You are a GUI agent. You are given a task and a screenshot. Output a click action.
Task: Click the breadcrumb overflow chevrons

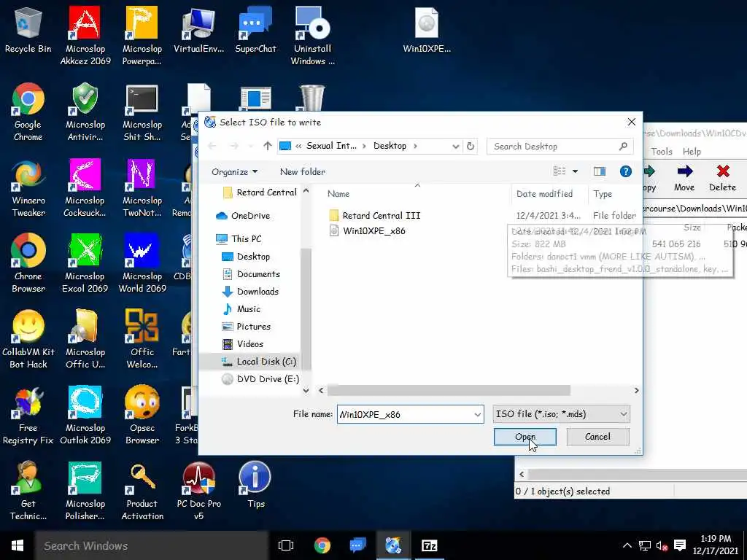tap(298, 146)
